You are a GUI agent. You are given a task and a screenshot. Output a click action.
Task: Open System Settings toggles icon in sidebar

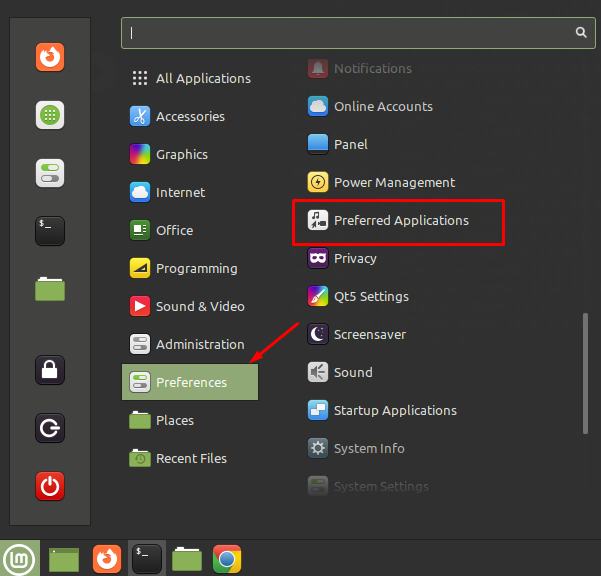coord(50,173)
